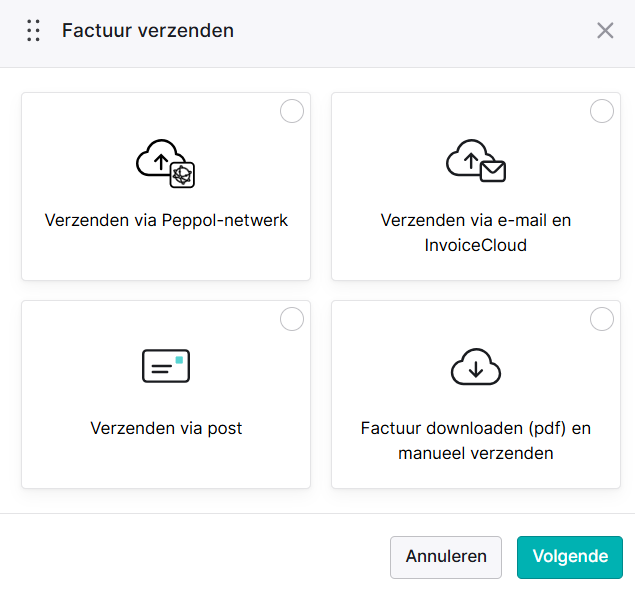
Task: Choose Factuur downloaden (pdf) en manueel verzenden text
Action: click(476, 441)
